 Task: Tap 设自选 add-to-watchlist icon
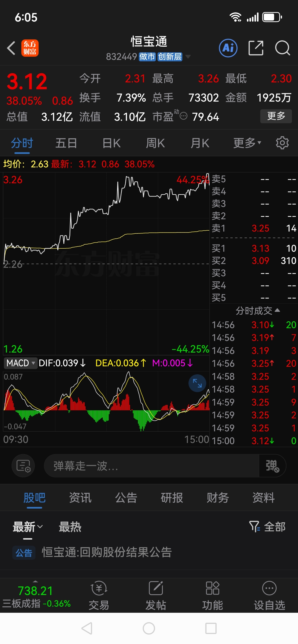click(x=269, y=595)
